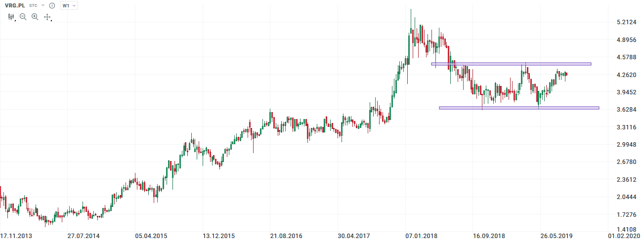Click the VRG.PL symbol name
The height and width of the screenshot is (243, 644).
[x=14, y=5]
